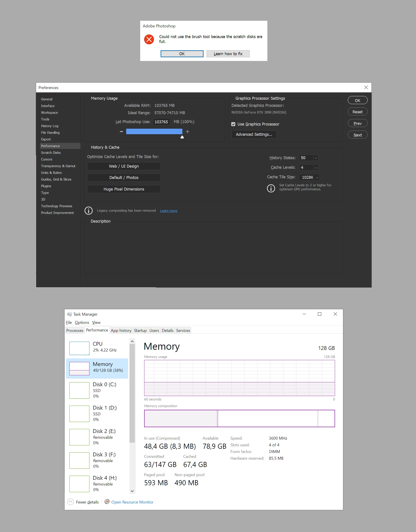Click info icon beside legacy compositing notice
Screen dimensions: 416x532
[x=88, y=211]
